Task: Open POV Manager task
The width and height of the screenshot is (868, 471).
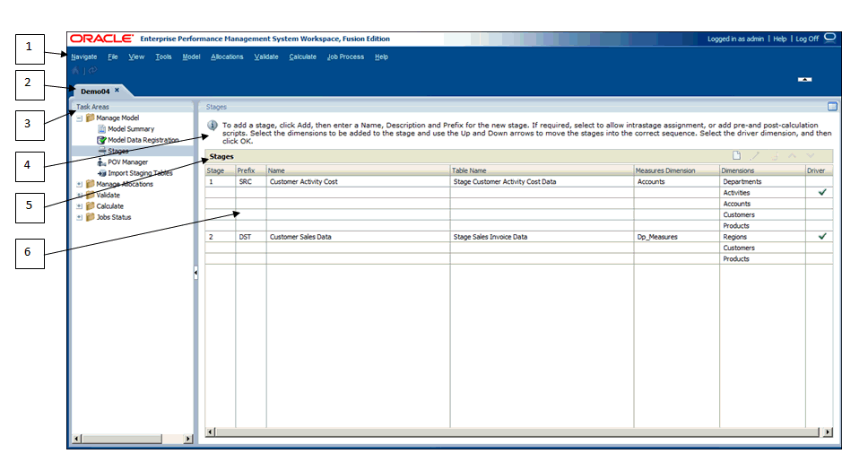Action: (x=128, y=161)
